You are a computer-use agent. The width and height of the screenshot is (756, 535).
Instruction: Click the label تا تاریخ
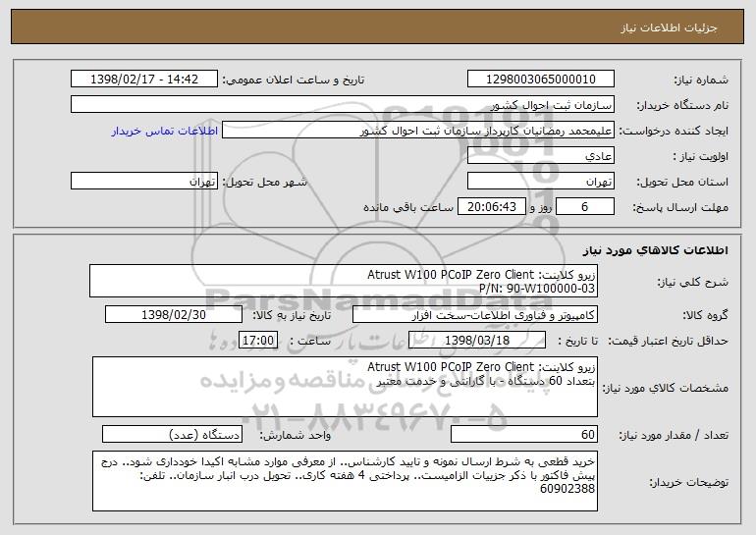(577, 342)
